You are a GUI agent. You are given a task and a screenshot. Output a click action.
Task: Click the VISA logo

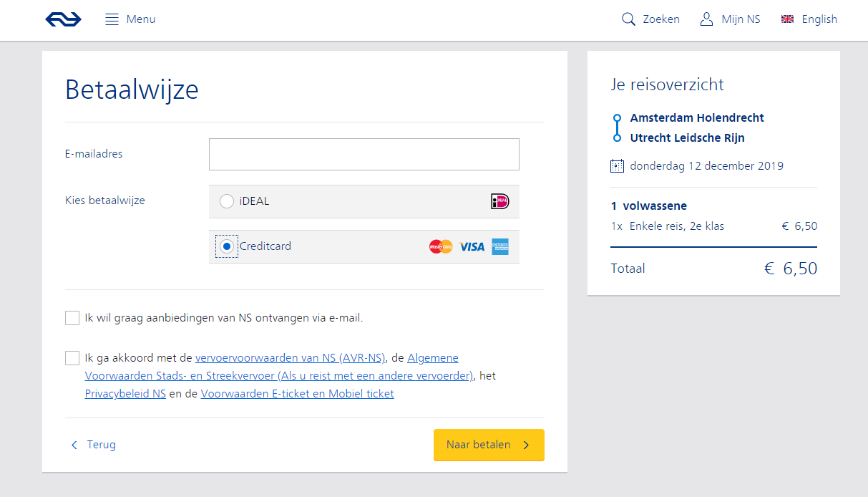click(472, 246)
